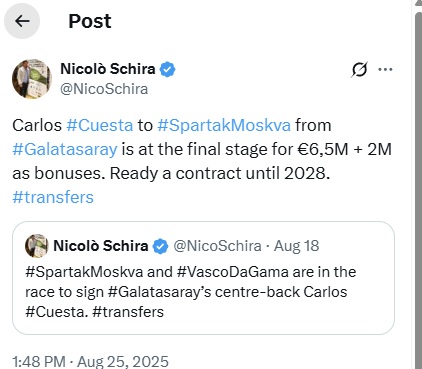Click the verified badge in quoted post
Image resolution: width=422 pixels, height=369 pixels.
pyautogui.click(x=161, y=246)
